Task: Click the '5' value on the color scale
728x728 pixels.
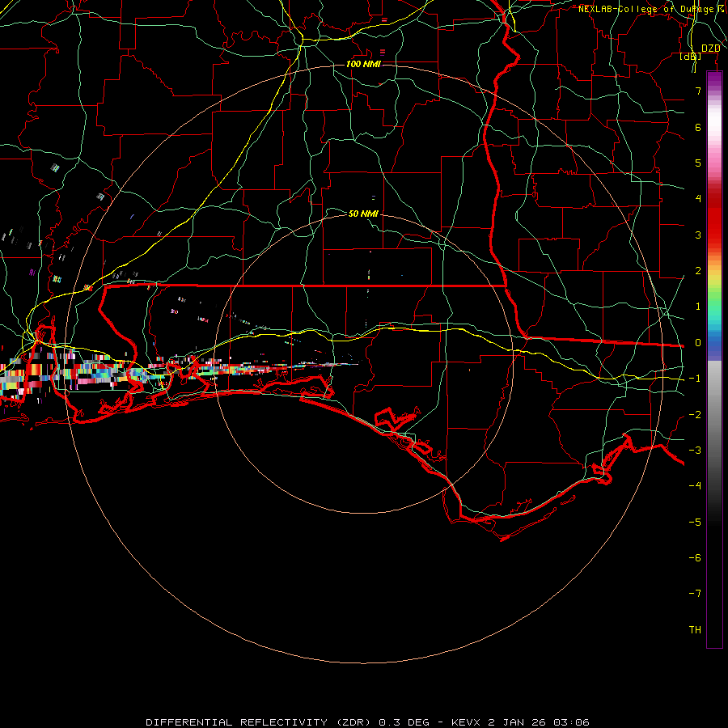Action: pyautogui.click(x=698, y=163)
